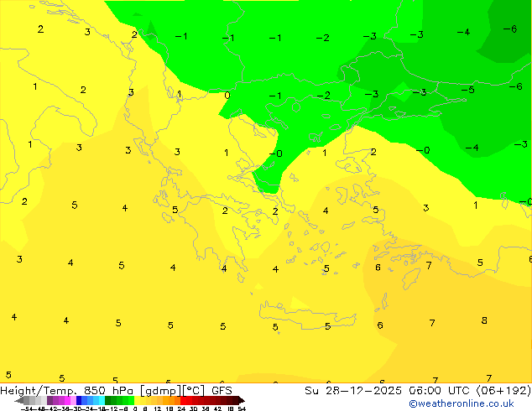Select the magenta legend color swatch
Screen dimensions: 532x411
(67, 401)
